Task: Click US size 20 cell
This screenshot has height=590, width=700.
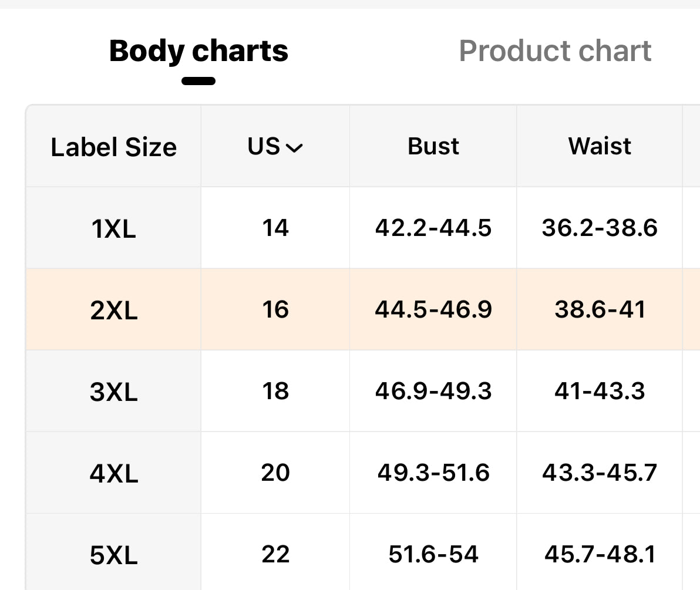Action: click(275, 473)
